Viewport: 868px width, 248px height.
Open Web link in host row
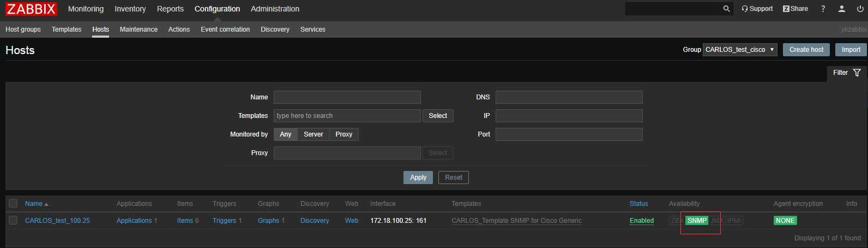352,221
